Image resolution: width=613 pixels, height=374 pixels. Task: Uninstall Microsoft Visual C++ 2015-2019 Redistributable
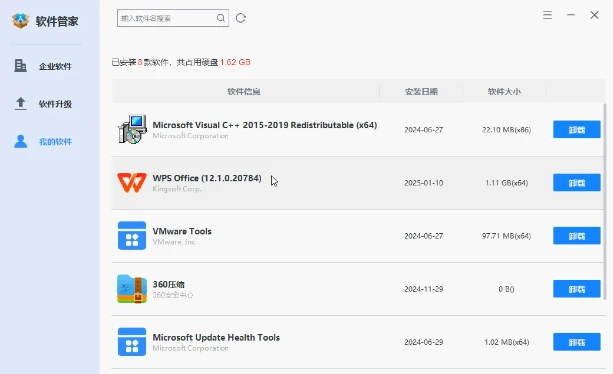click(x=577, y=129)
